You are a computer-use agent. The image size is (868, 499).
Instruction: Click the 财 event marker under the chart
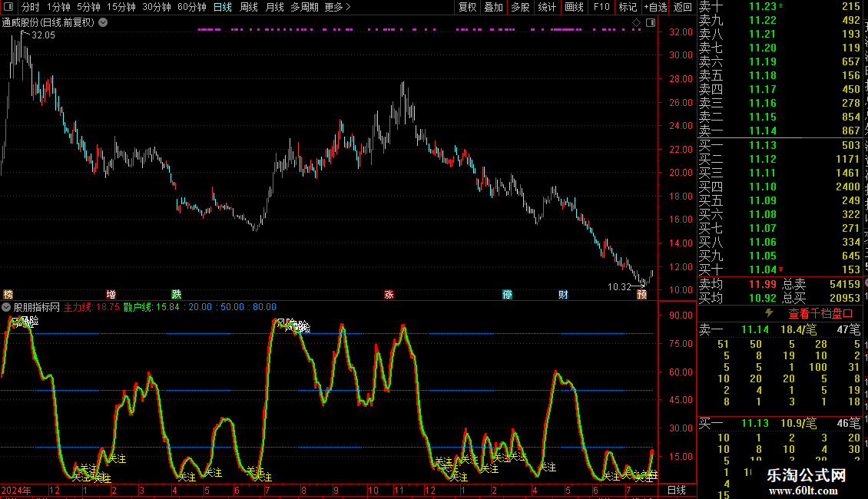tap(563, 294)
